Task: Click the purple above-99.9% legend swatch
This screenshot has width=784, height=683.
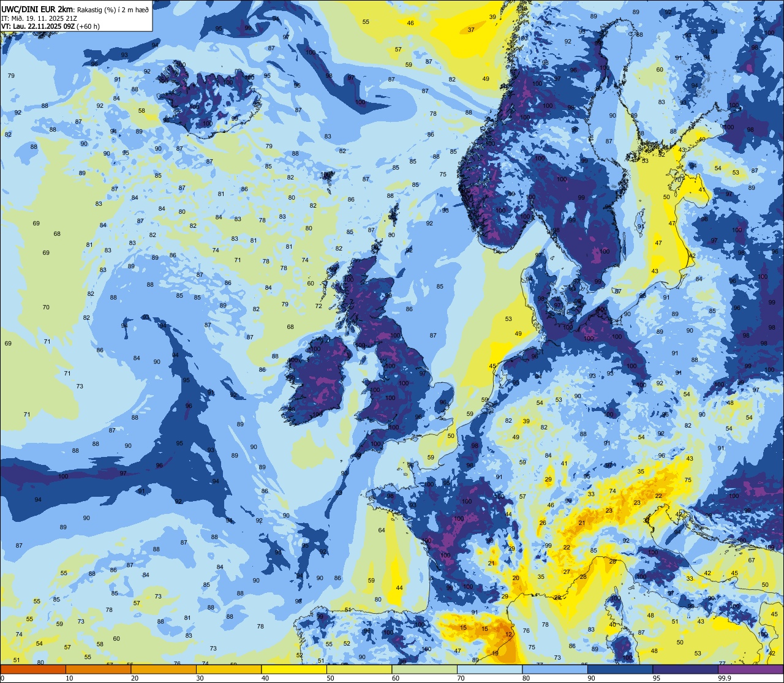Action: pos(750,669)
